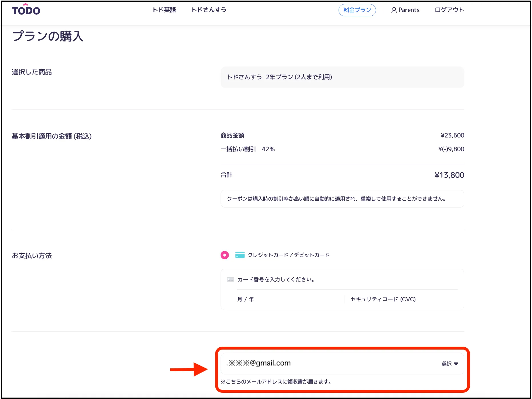This screenshot has width=532, height=399.
Task: Click the 商品金額 ¥23,600 value
Action: point(453,135)
